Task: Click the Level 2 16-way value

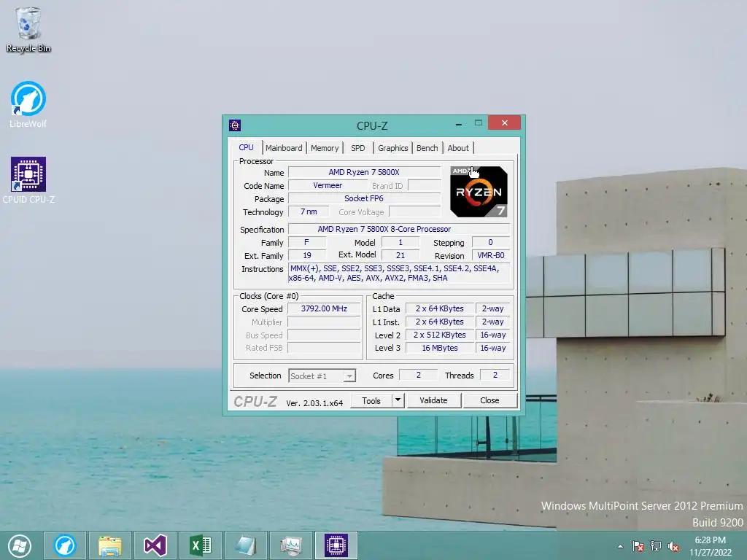Action: click(x=492, y=335)
